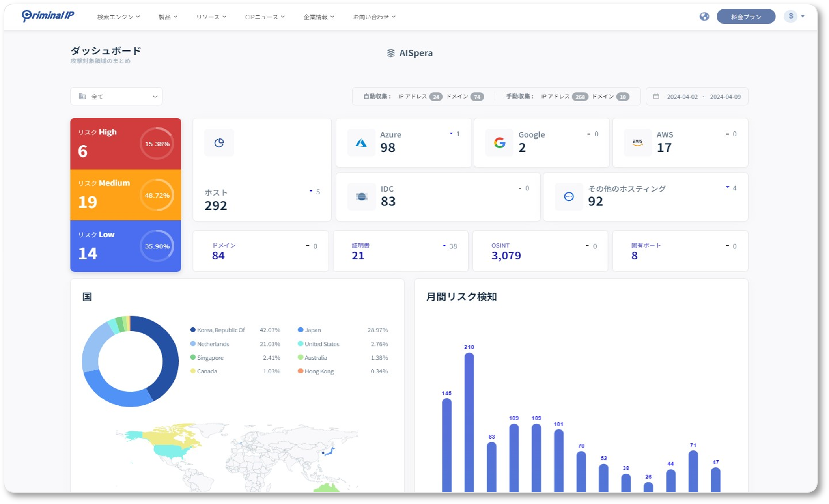Click Netherlands legend swatch

[193, 343]
